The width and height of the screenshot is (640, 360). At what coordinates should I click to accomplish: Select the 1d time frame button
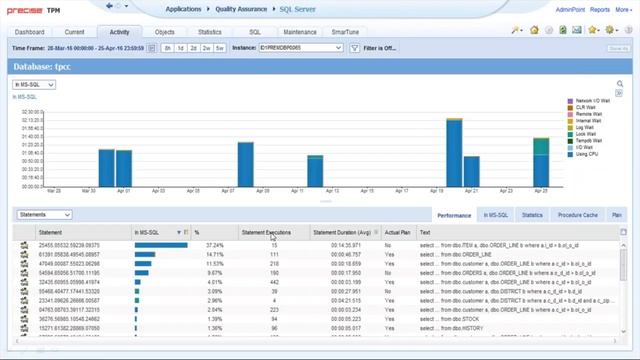coord(180,48)
